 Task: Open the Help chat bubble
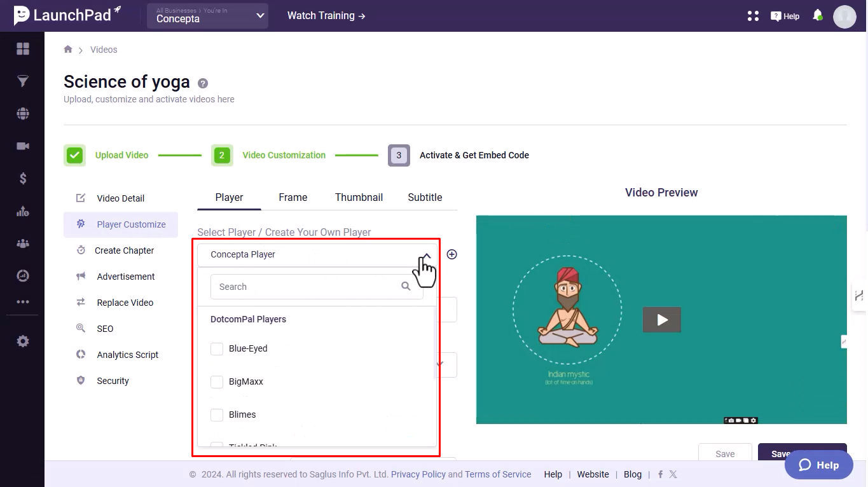(x=819, y=465)
